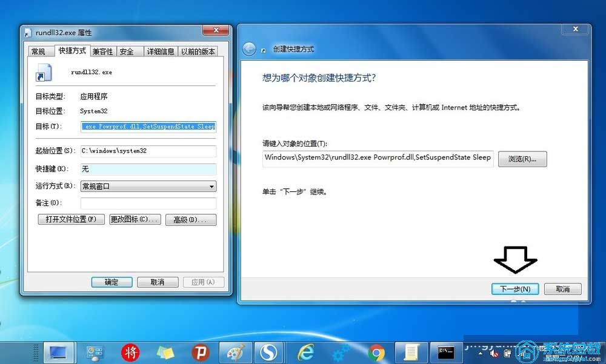This screenshot has width=606, height=364.
Task: Click the 目标位置 value System32
Action: click(93, 111)
